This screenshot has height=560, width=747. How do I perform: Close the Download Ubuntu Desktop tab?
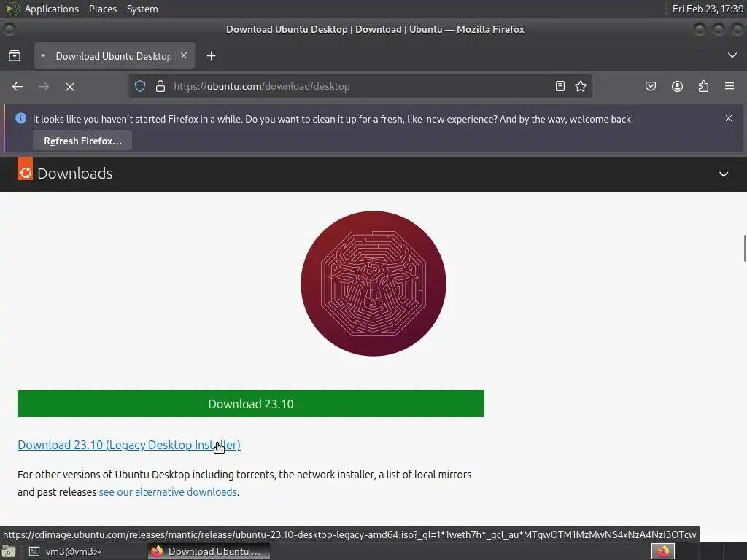(x=184, y=55)
